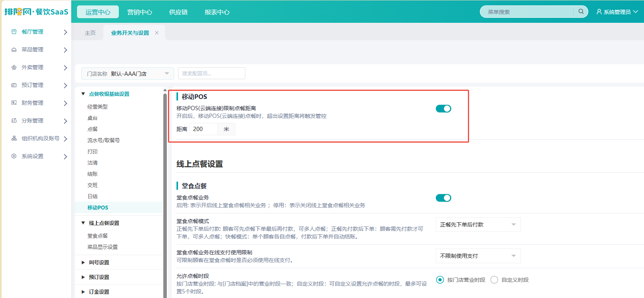Click the 预订管理 sidebar icon

[14, 85]
